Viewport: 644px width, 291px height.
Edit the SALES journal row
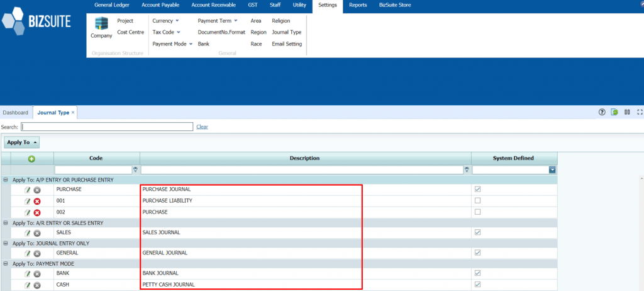pyautogui.click(x=28, y=233)
